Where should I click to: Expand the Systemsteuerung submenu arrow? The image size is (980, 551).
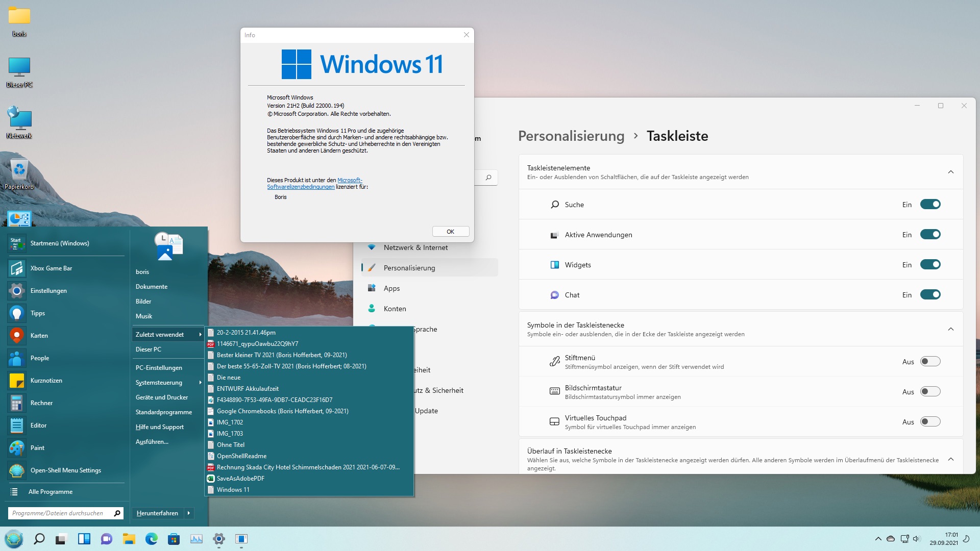click(x=200, y=383)
